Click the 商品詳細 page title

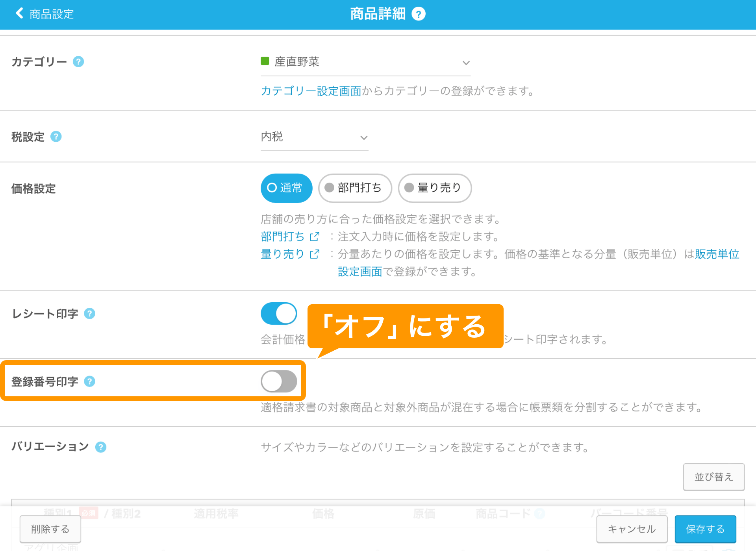point(378,14)
